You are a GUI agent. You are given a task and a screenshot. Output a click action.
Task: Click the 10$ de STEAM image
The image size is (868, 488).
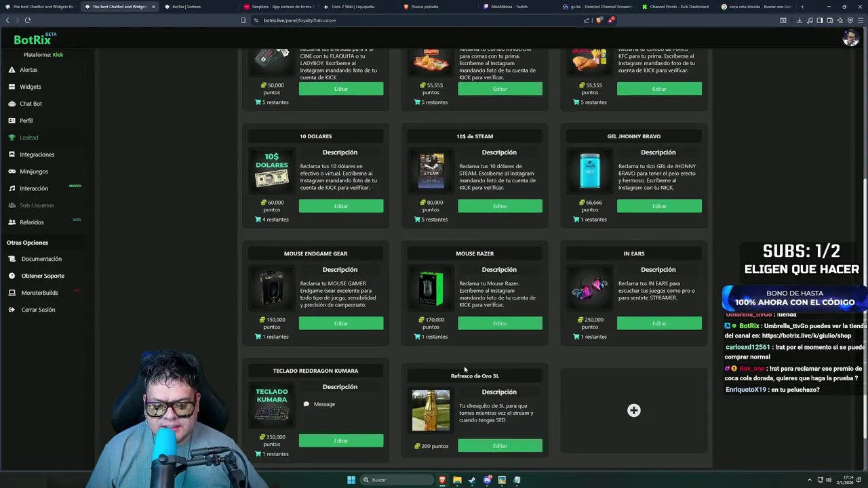[431, 170]
